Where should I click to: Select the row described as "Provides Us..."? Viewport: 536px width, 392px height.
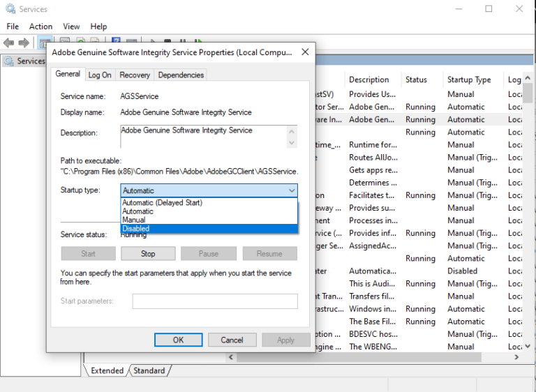(x=418, y=94)
